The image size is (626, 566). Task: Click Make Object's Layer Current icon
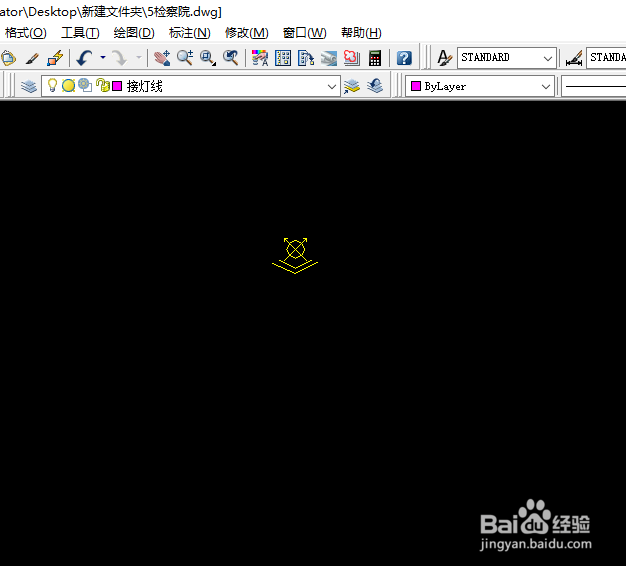(x=352, y=86)
